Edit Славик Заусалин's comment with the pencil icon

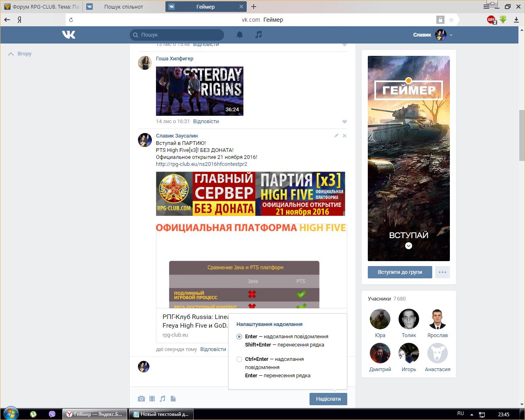tap(336, 135)
